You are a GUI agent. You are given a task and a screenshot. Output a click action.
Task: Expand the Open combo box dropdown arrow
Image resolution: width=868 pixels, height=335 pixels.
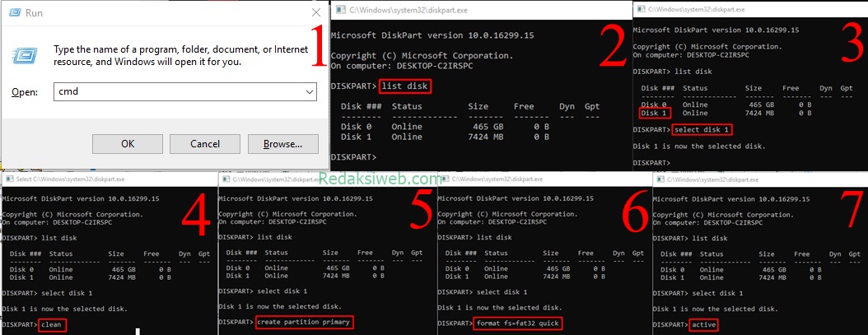click(x=310, y=92)
